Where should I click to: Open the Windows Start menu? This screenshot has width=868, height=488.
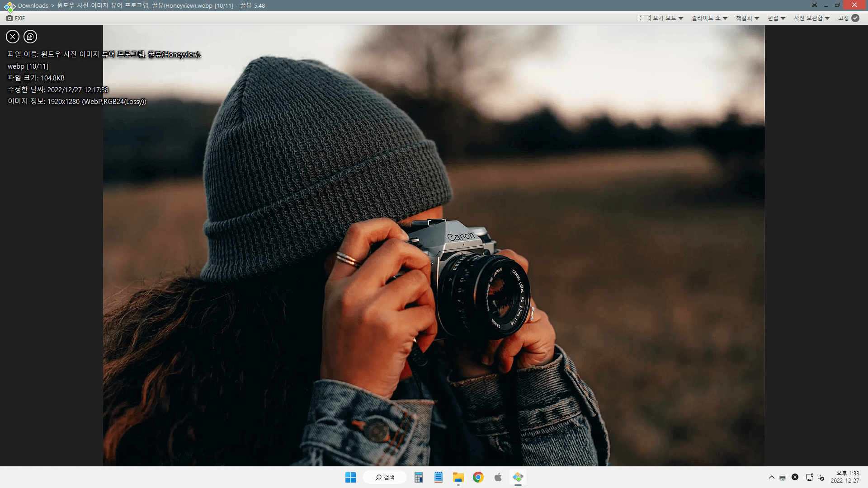click(350, 477)
